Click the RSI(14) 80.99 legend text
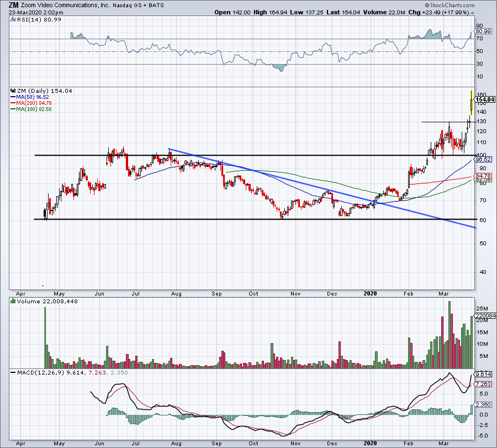The image size is (497, 448). tap(39, 20)
